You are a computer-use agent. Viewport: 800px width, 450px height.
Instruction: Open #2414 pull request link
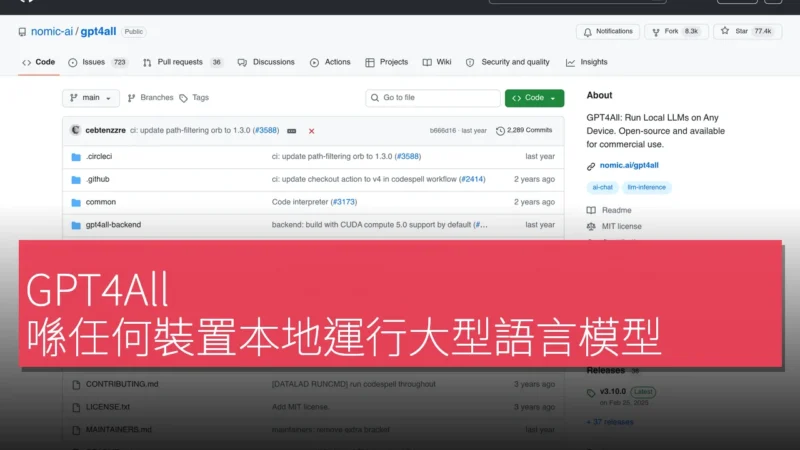472,180
